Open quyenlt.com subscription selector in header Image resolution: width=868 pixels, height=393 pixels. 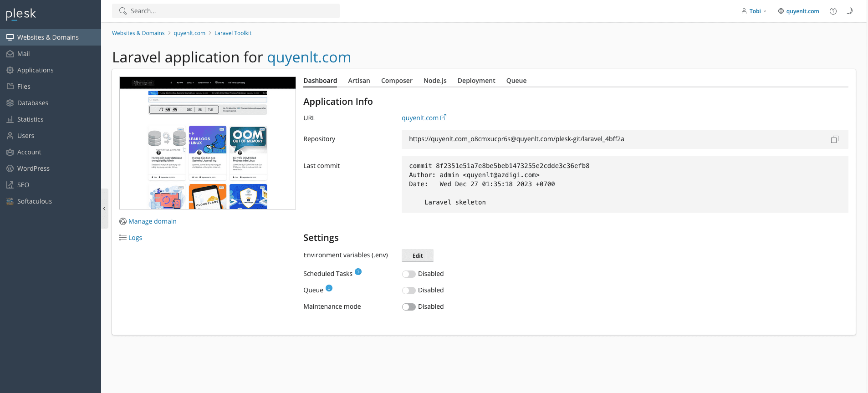tap(798, 11)
